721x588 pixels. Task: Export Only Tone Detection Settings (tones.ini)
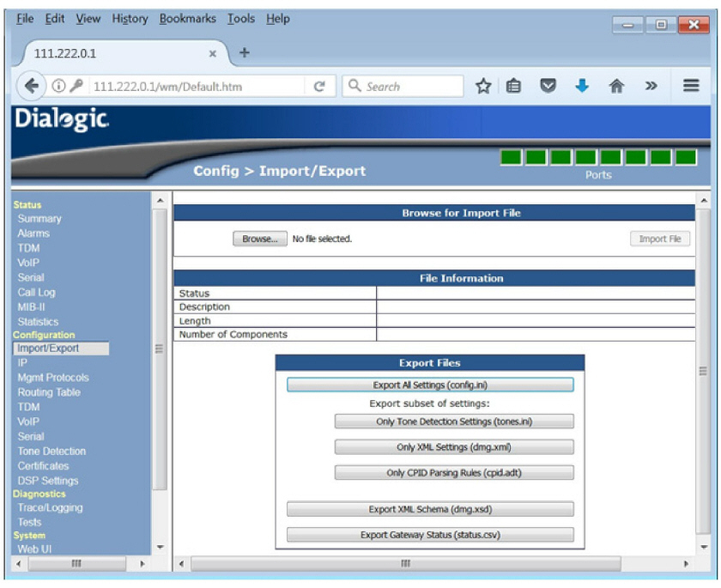(454, 421)
